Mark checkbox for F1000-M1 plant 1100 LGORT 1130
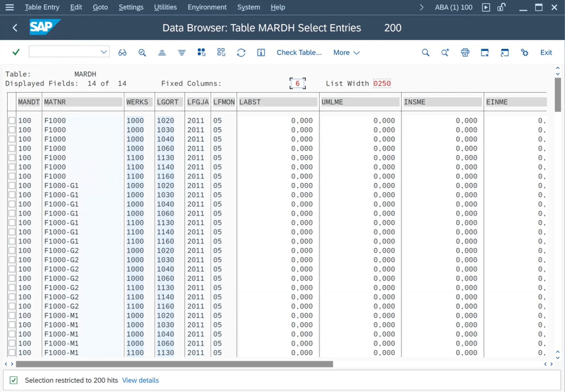 12,353
